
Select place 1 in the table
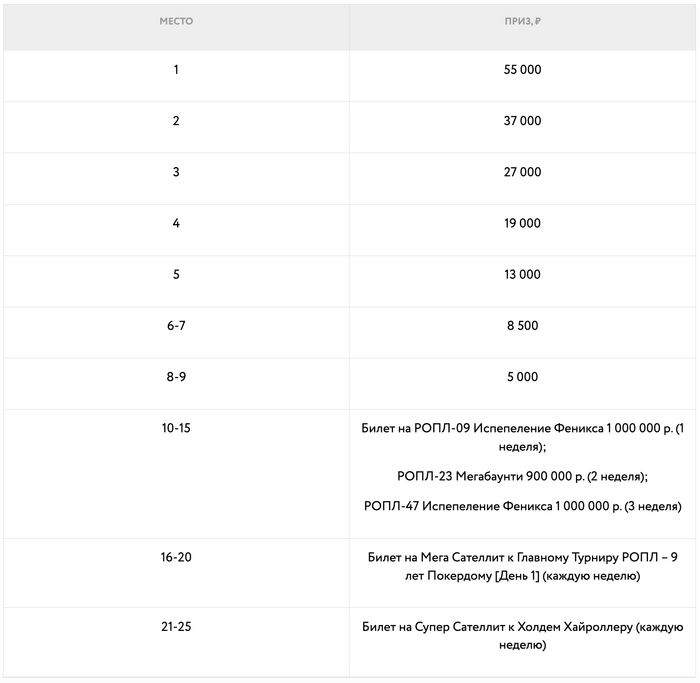[x=176, y=70]
